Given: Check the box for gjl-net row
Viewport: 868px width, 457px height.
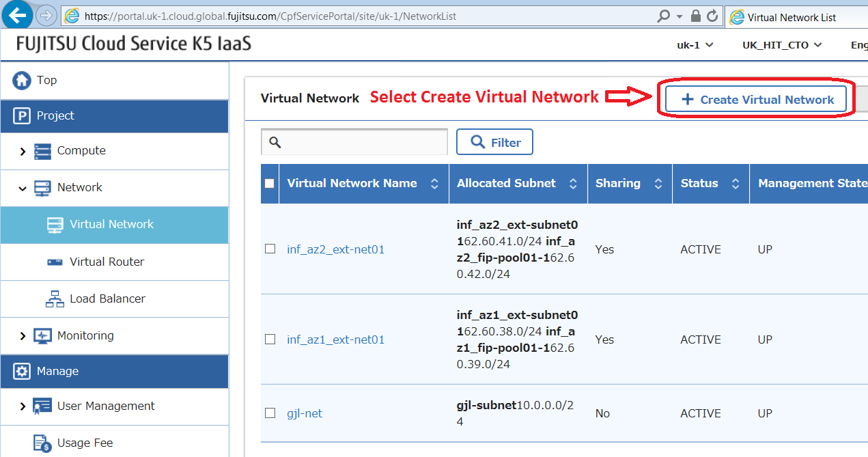Looking at the screenshot, I should click(x=270, y=413).
